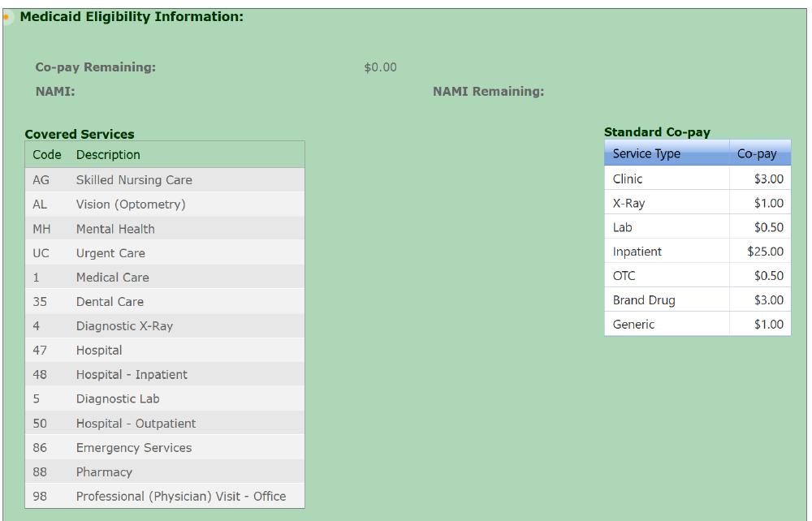This screenshot has height=521, width=812.
Task: Click the Co-pay Remaining label
Action: [x=95, y=67]
